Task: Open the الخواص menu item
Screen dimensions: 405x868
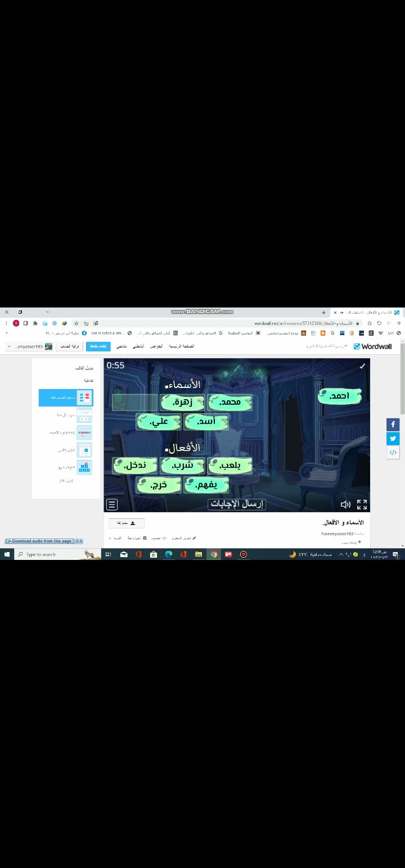Action: [x=156, y=346]
